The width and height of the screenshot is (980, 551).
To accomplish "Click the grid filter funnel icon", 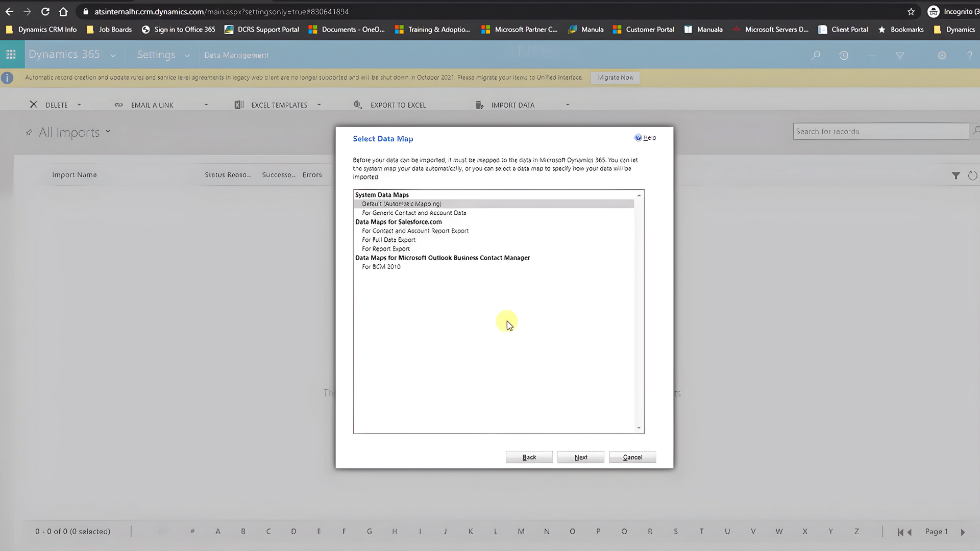I will [x=956, y=176].
